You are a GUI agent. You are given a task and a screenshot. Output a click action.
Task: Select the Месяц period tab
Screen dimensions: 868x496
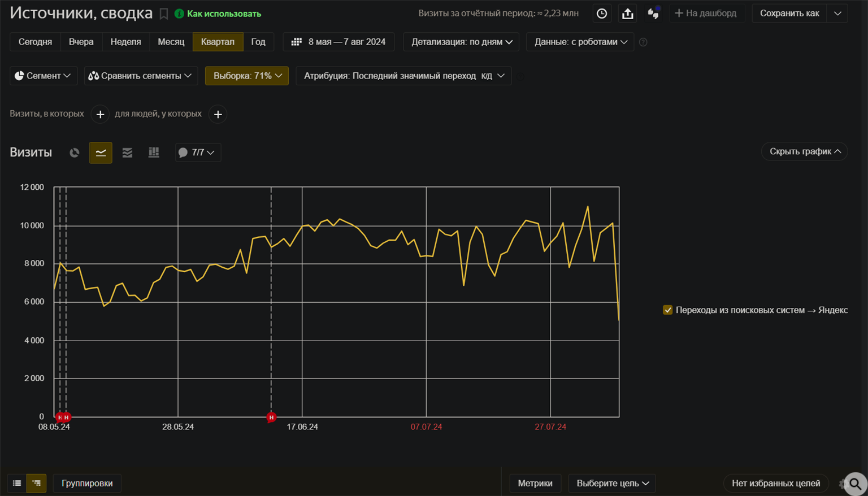[x=171, y=42]
